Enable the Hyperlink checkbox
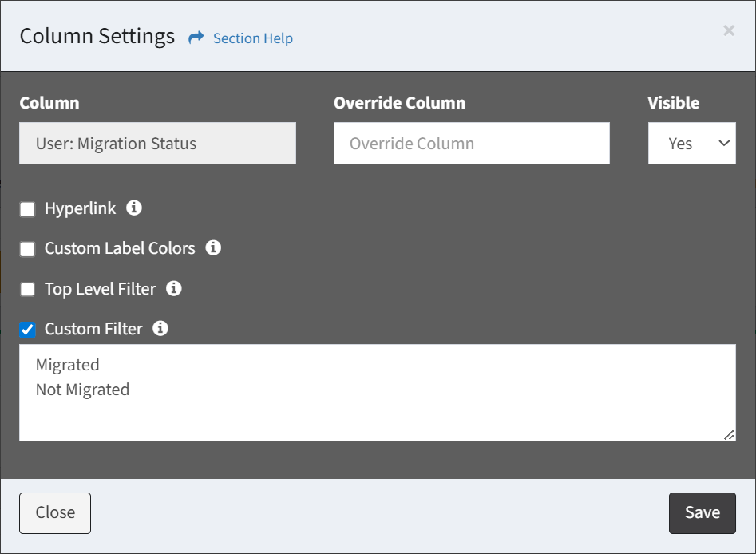Screen dimensions: 756x554 pyautogui.click(x=27, y=209)
